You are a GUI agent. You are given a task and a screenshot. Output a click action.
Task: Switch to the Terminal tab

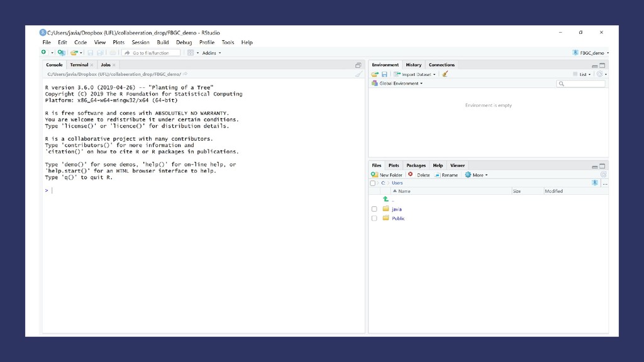click(79, 65)
